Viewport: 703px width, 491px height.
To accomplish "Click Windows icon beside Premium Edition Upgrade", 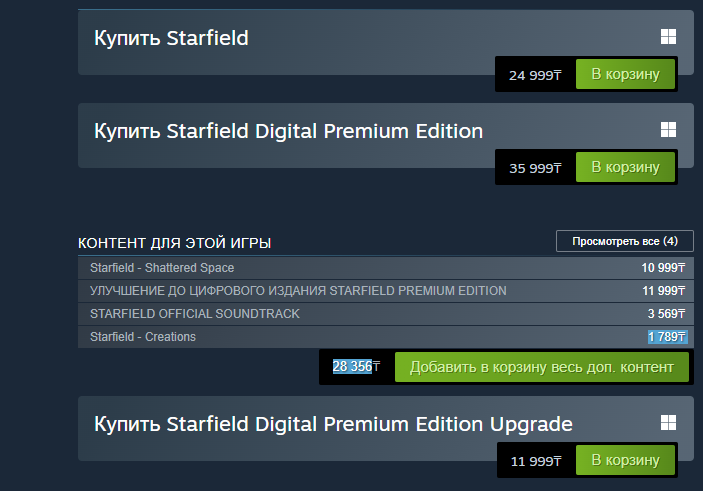I will pos(668,423).
